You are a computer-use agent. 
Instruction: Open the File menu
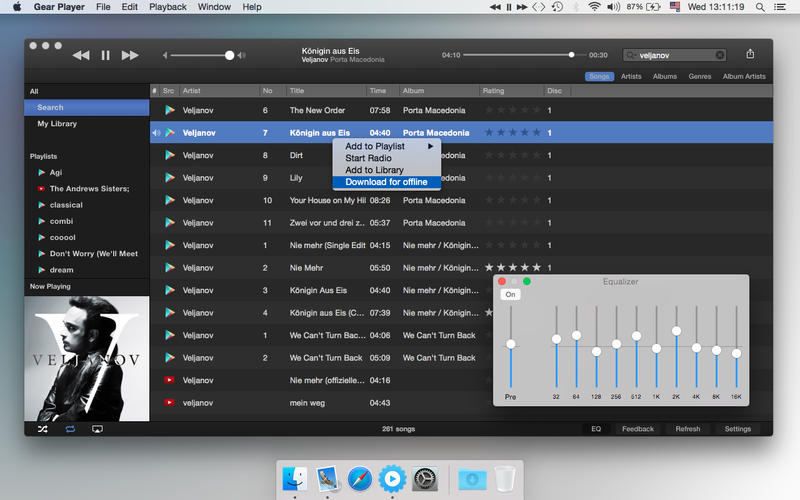pos(103,7)
